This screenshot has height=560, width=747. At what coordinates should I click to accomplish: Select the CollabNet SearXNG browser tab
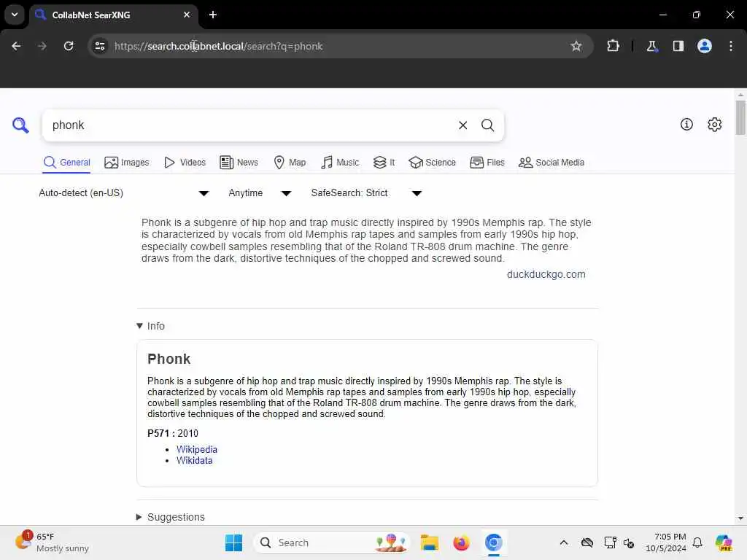coord(113,15)
